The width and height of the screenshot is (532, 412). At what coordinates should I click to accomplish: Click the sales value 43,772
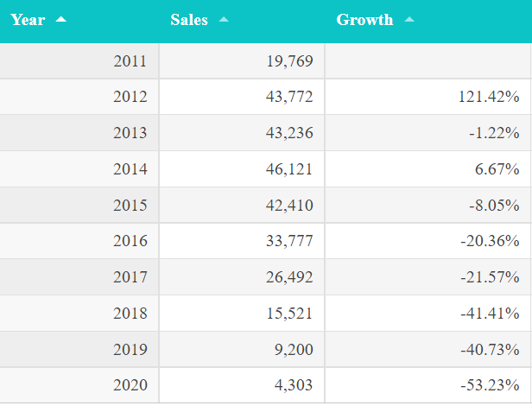[x=289, y=97]
